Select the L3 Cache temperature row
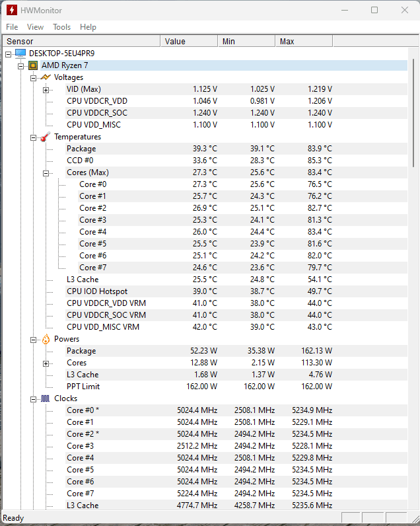Viewport: 420px width, 526px height. click(236, 280)
